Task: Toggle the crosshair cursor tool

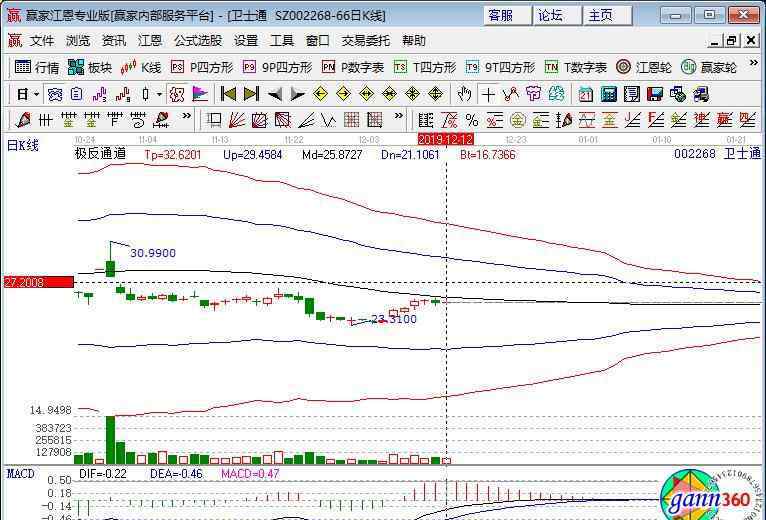Action: pos(488,94)
